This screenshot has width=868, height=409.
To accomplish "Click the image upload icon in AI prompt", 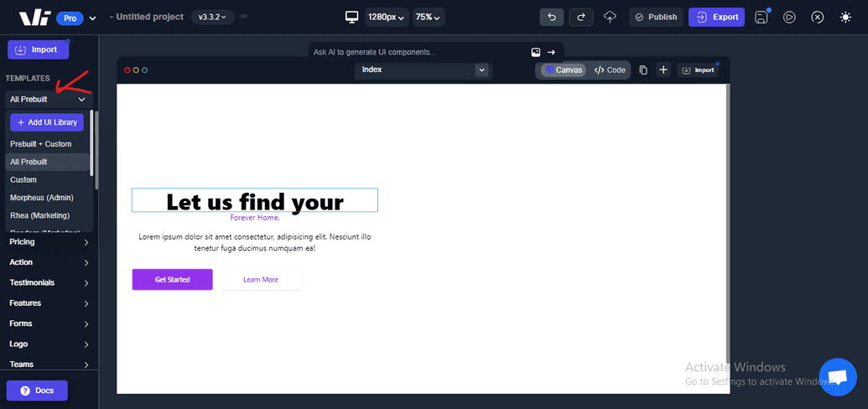I will point(535,52).
